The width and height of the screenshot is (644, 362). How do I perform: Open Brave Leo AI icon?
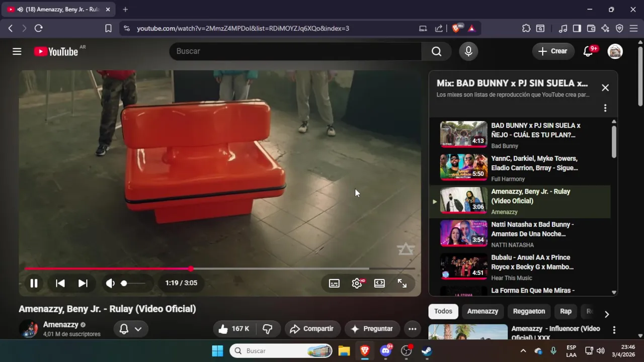[x=605, y=29]
